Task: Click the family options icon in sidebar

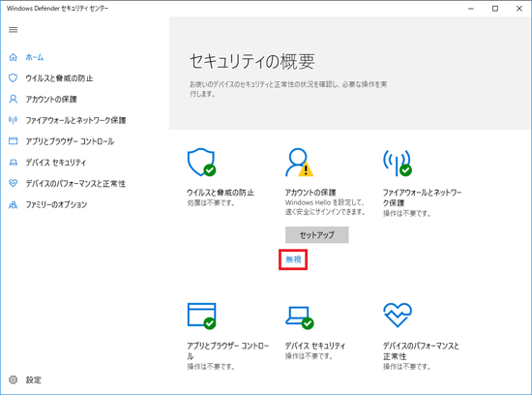Action: click(13, 205)
